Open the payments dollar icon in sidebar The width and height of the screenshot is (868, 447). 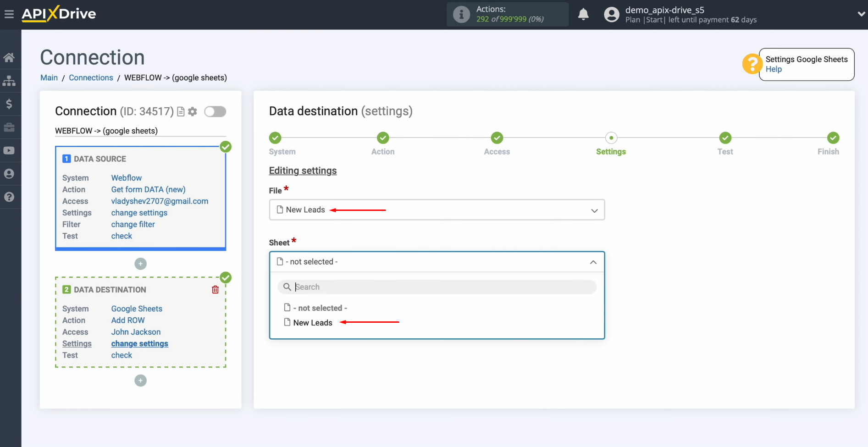[10, 104]
